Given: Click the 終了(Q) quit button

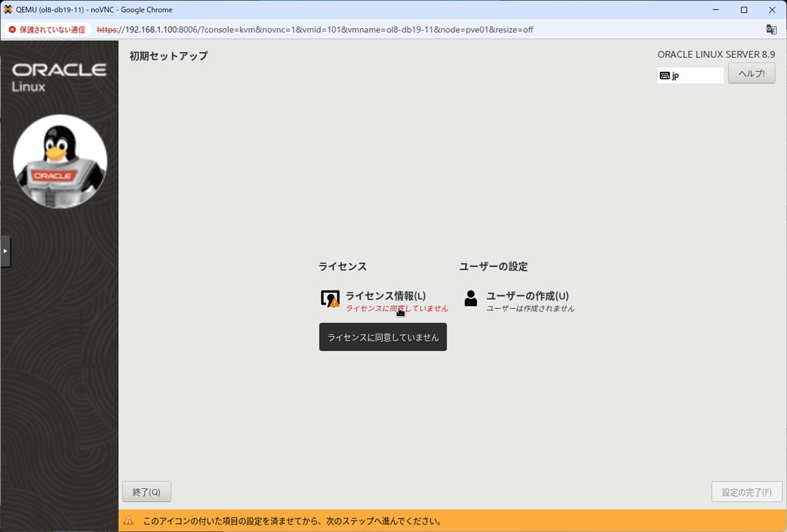Looking at the screenshot, I should [147, 492].
